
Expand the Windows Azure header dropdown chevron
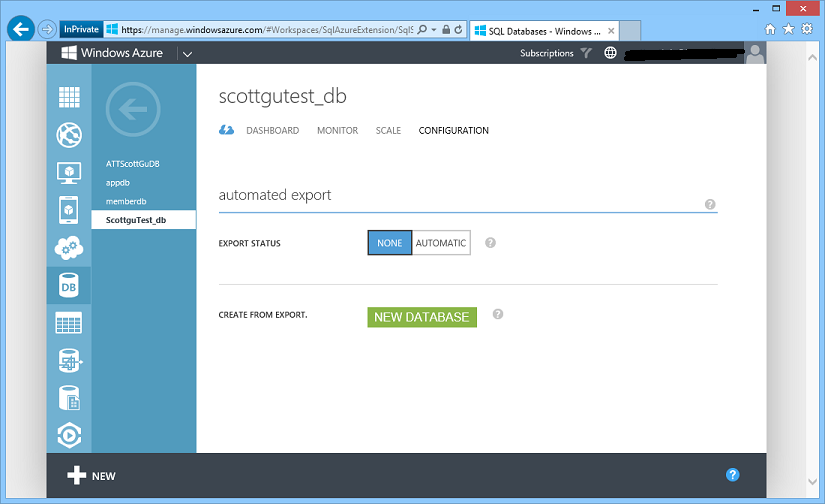tap(187, 54)
